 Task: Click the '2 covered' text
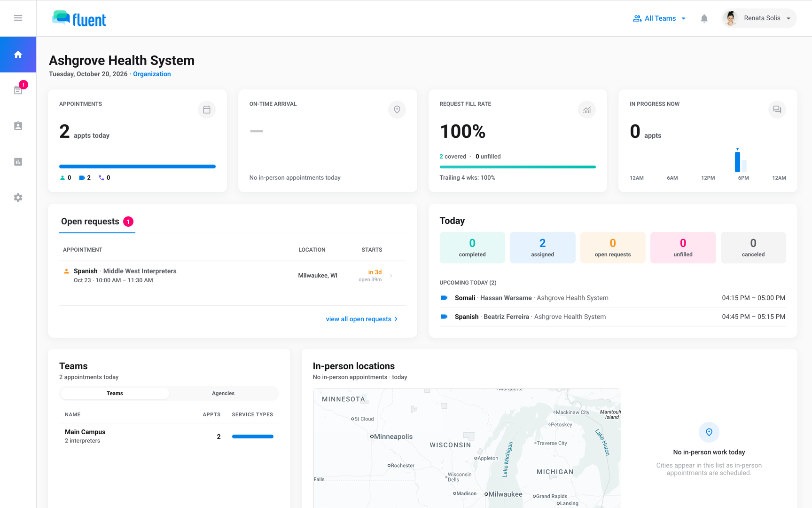[x=453, y=157]
